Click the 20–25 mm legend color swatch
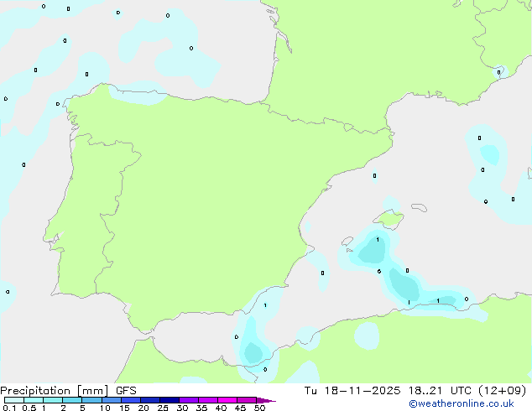Image resolution: width=532 pixels, height=411 pixels. [x=150, y=400]
